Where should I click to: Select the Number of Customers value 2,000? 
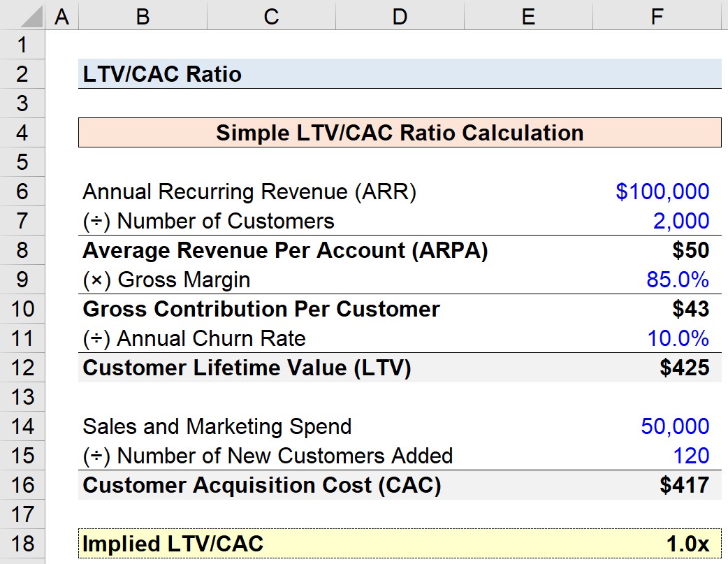pos(657,221)
